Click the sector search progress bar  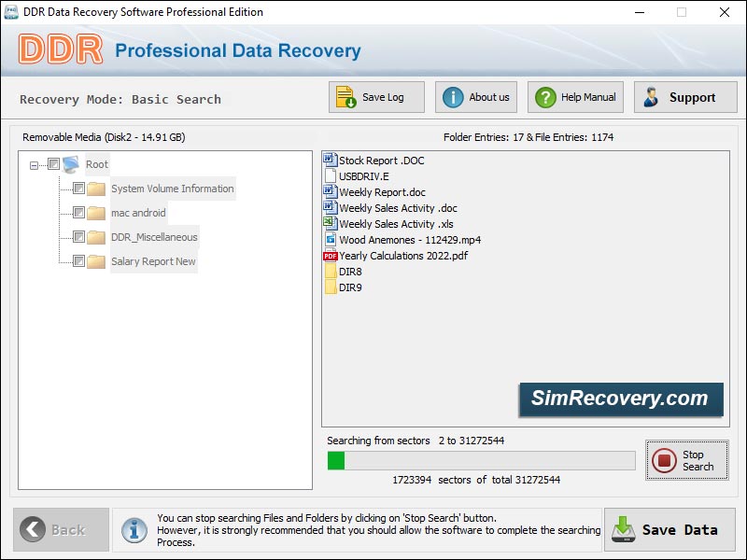point(481,460)
